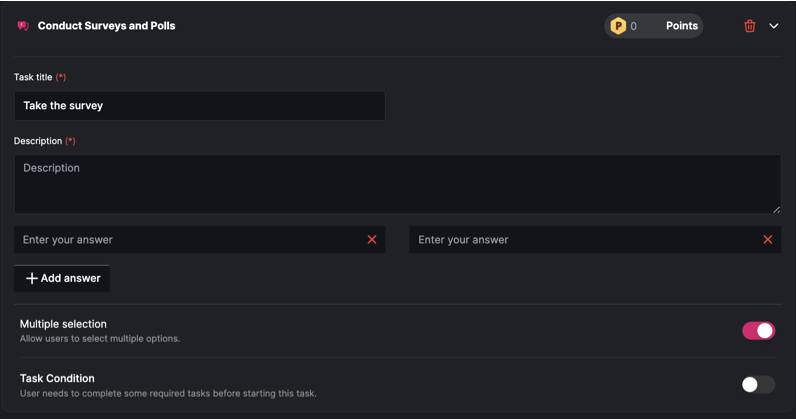
Task: Click the 'Conduct Surveys and Polls' title
Action: point(106,26)
